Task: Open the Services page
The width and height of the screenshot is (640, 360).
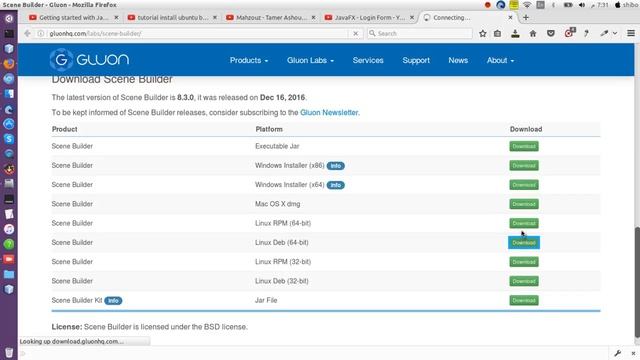Action: 368,60
